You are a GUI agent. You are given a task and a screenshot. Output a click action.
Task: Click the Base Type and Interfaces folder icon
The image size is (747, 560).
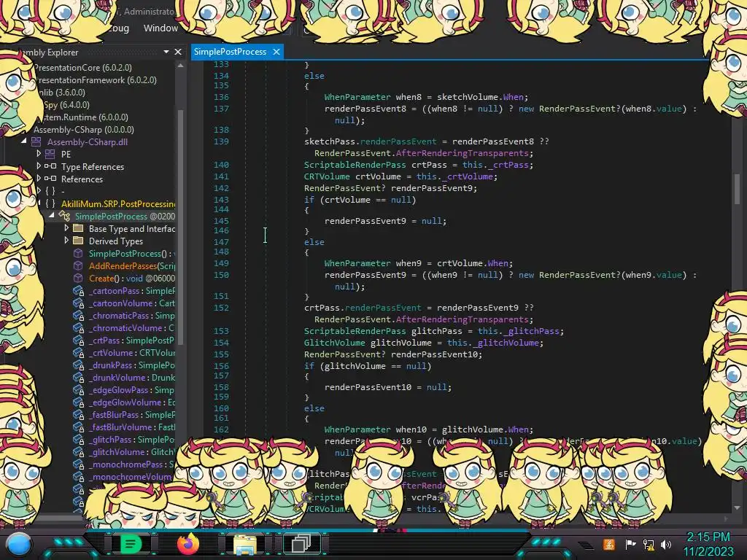click(78, 228)
